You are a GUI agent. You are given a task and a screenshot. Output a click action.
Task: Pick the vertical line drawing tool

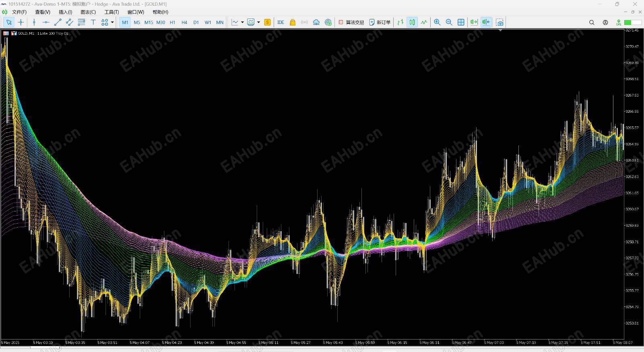[x=34, y=23]
